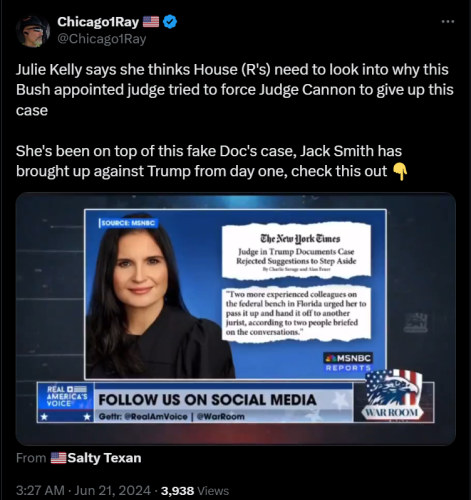
Task: Click the New York Times headline clipping
Action: (x=296, y=251)
